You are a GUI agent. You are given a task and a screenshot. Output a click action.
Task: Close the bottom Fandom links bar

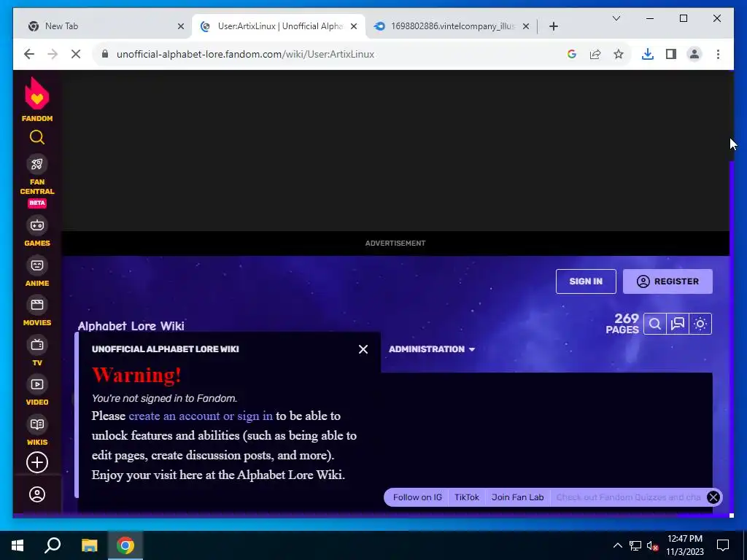point(713,497)
